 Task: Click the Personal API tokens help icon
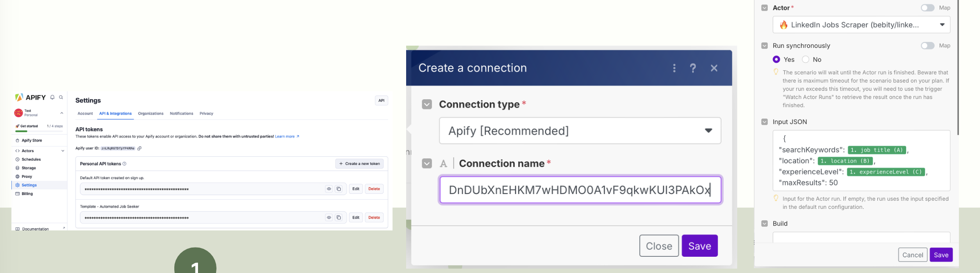124,164
